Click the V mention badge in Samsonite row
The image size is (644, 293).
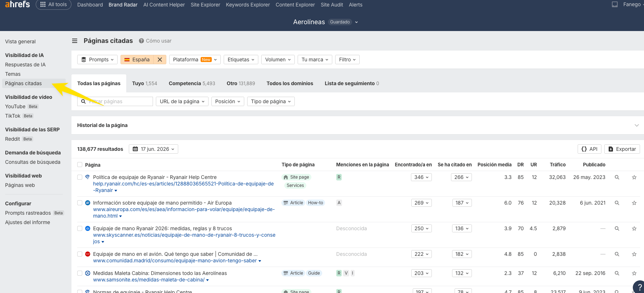tap(346, 273)
